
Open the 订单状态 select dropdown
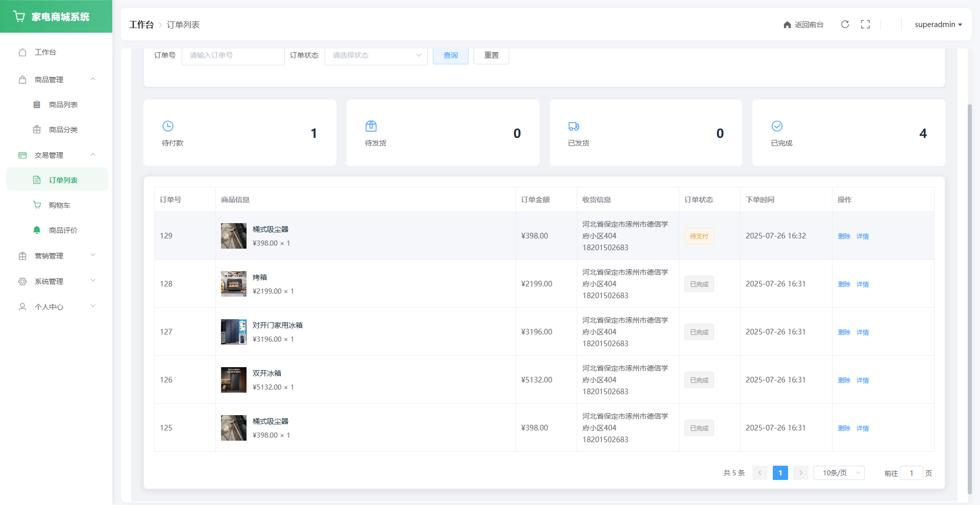(376, 55)
